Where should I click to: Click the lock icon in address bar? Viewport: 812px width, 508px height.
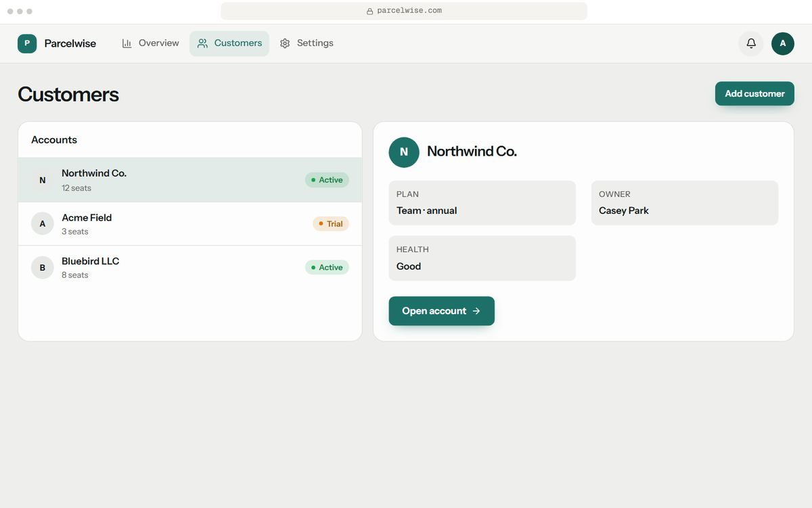point(369,11)
